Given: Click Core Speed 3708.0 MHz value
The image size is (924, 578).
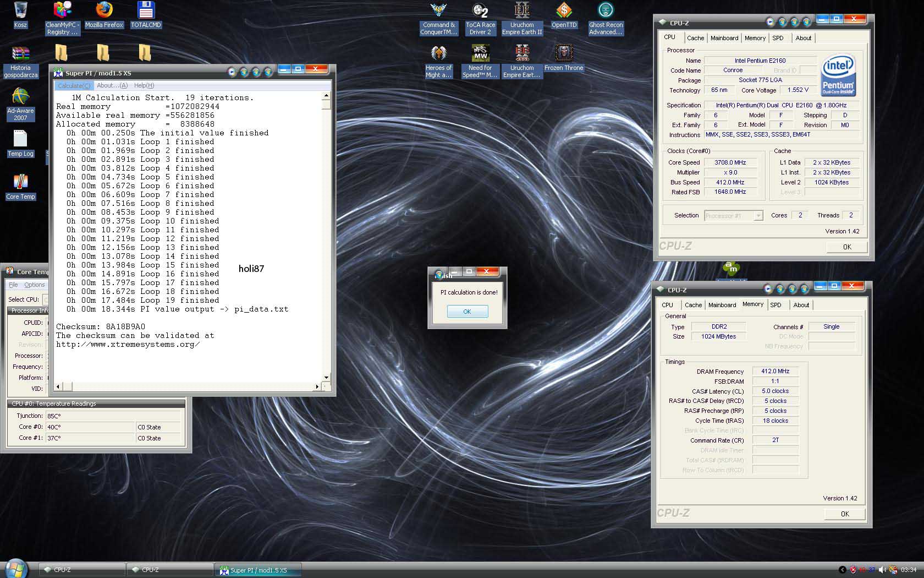Looking at the screenshot, I should [x=730, y=162].
